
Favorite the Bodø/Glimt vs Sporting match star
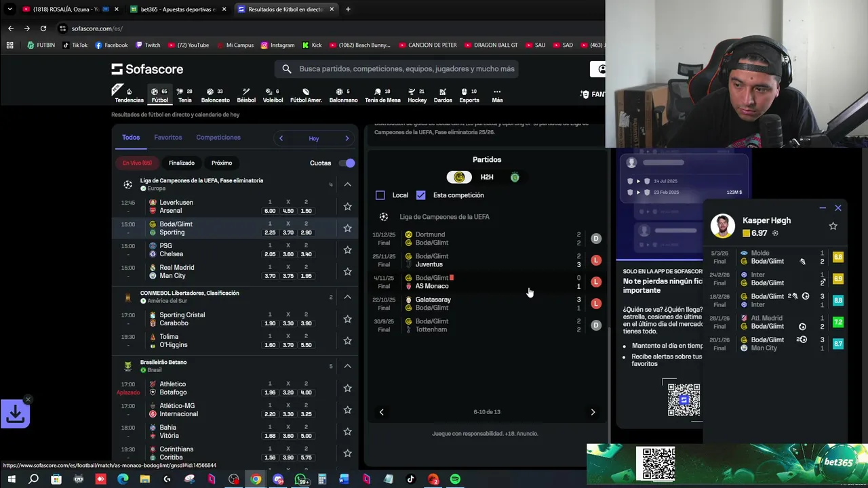(347, 228)
